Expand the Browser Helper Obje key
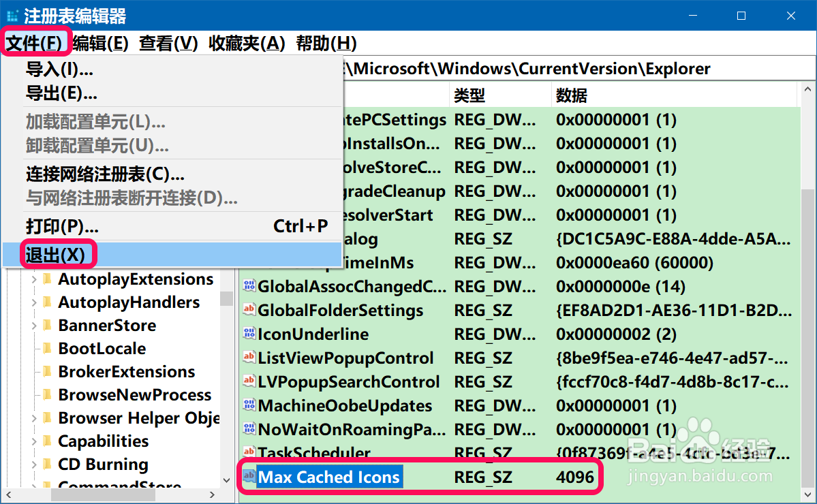Image resolution: width=817 pixels, height=504 pixels. (x=34, y=418)
